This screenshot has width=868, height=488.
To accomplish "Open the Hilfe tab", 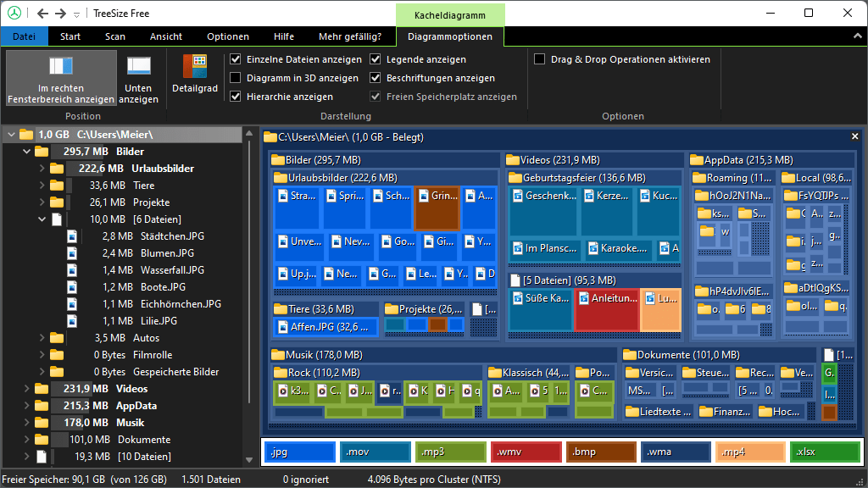I will (284, 36).
